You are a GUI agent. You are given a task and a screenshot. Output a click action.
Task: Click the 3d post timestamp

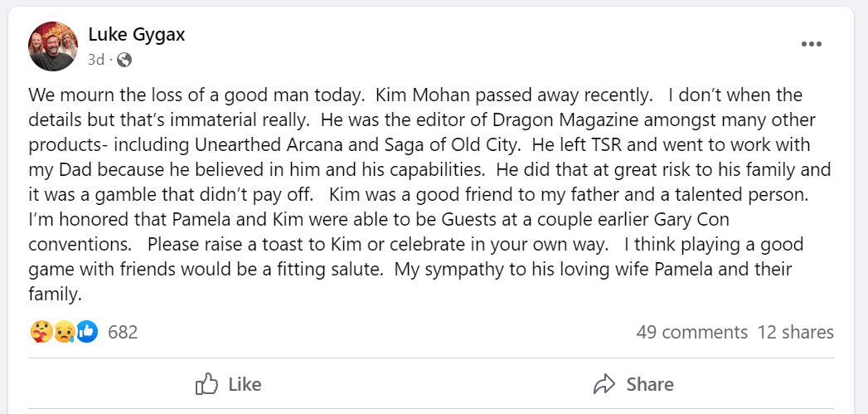coord(96,60)
